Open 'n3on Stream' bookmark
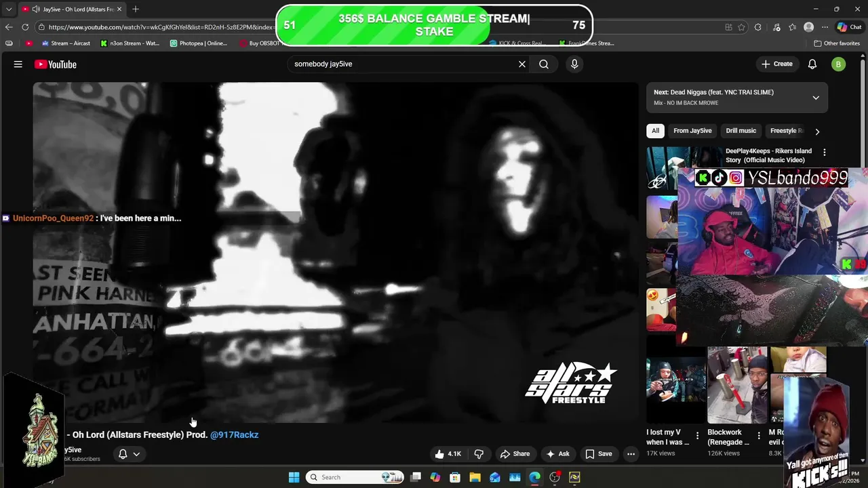868x488 pixels. [130, 43]
